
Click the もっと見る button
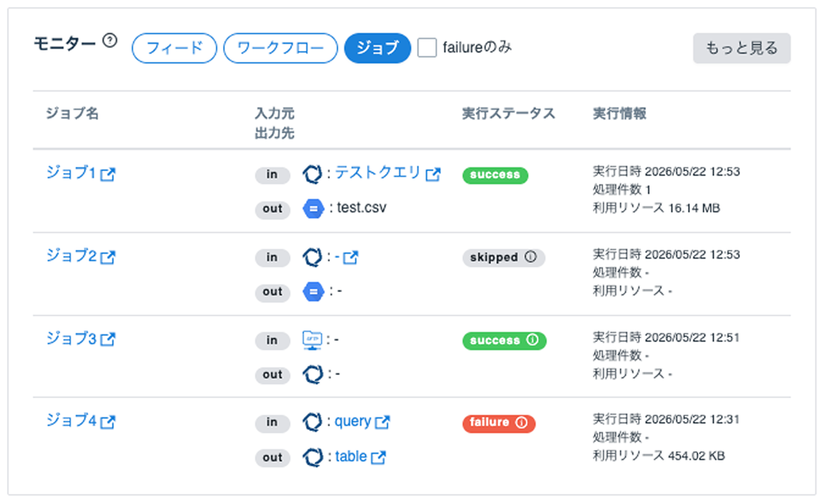pos(742,48)
